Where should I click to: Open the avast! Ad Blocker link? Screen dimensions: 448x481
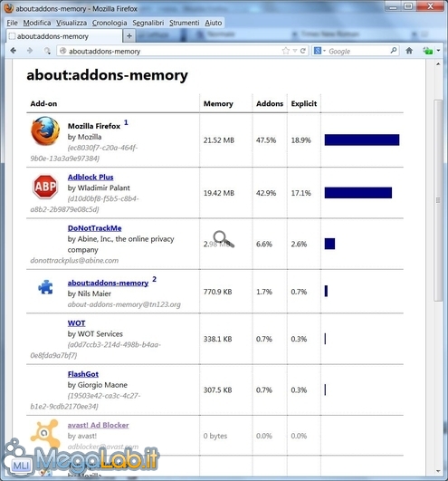(98, 425)
